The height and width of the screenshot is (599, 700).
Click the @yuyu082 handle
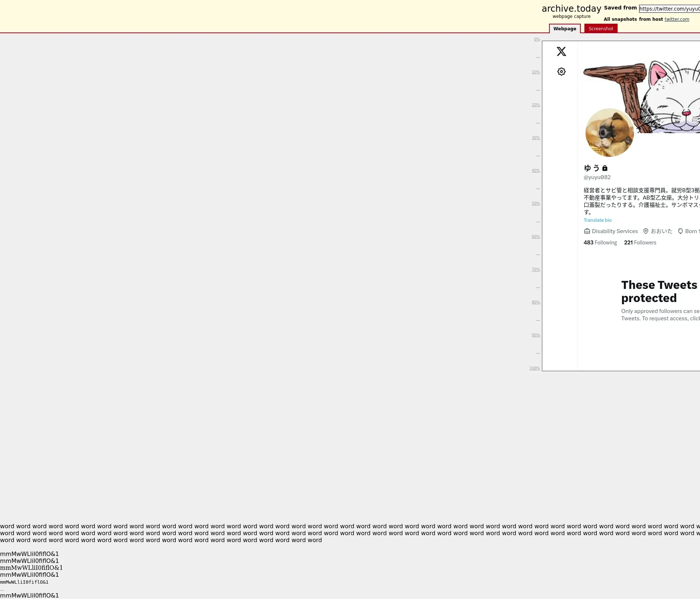[x=597, y=177]
